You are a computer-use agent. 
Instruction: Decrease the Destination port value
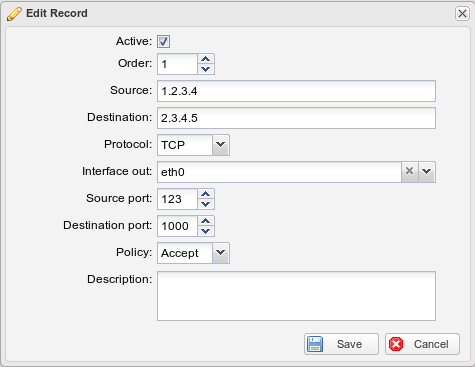[x=206, y=231]
